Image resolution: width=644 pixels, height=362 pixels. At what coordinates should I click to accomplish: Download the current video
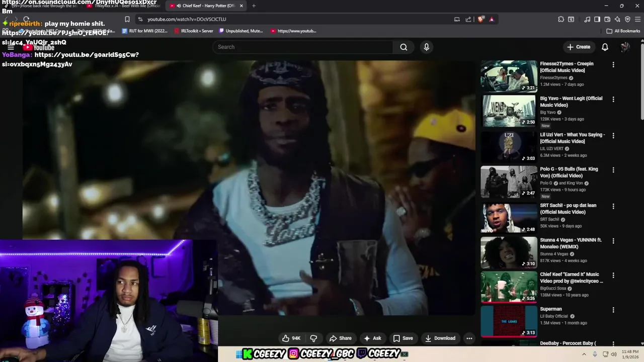(440, 338)
